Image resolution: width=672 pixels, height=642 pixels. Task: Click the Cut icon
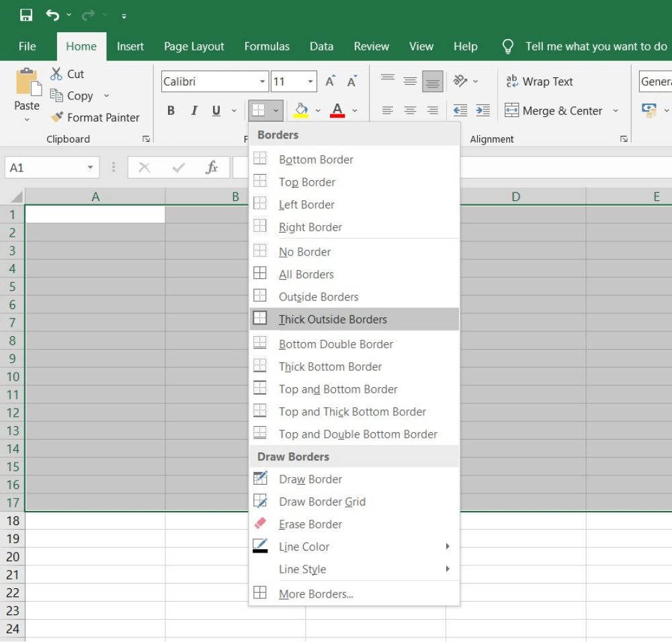[57, 74]
